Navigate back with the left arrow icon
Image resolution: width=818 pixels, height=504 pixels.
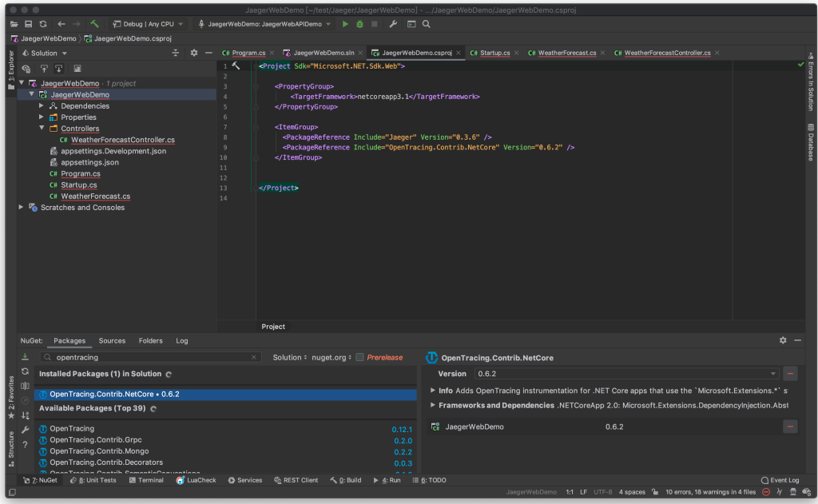tap(61, 24)
